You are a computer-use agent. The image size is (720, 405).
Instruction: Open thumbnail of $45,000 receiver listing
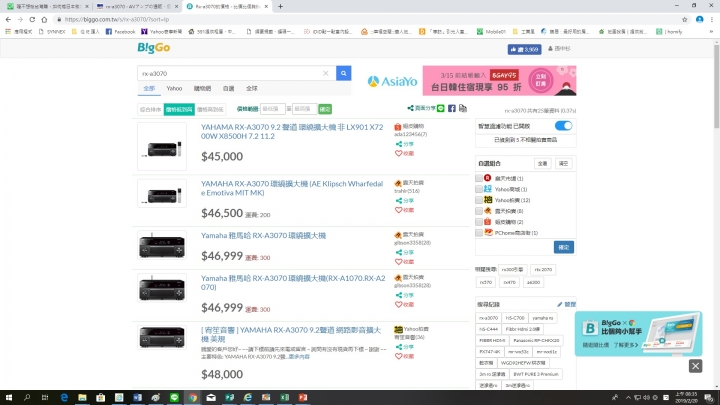pyautogui.click(x=162, y=146)
